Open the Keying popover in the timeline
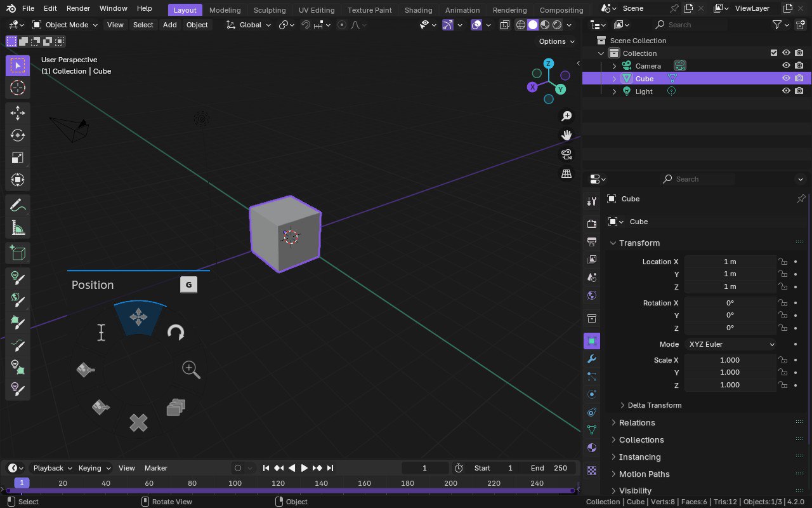 pyautogui.click(x=94, y=468)
